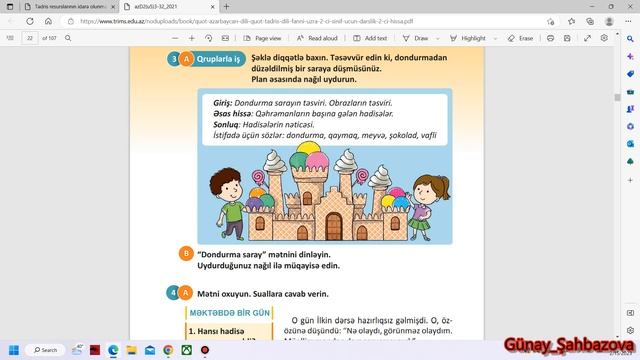This screenshot has height=360, width=640.
Task: Select the Erase tool
Action: 520,38
